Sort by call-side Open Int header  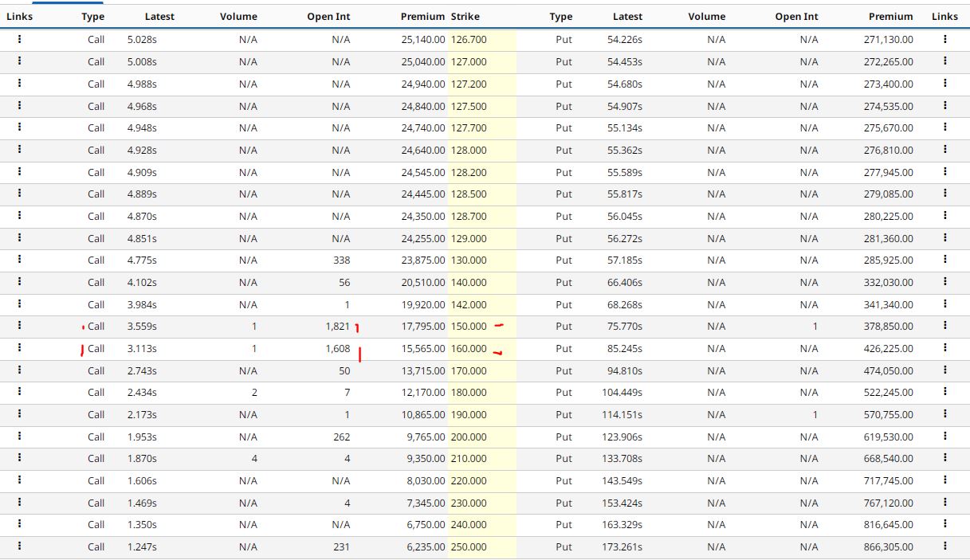click(x=328, y=17)
